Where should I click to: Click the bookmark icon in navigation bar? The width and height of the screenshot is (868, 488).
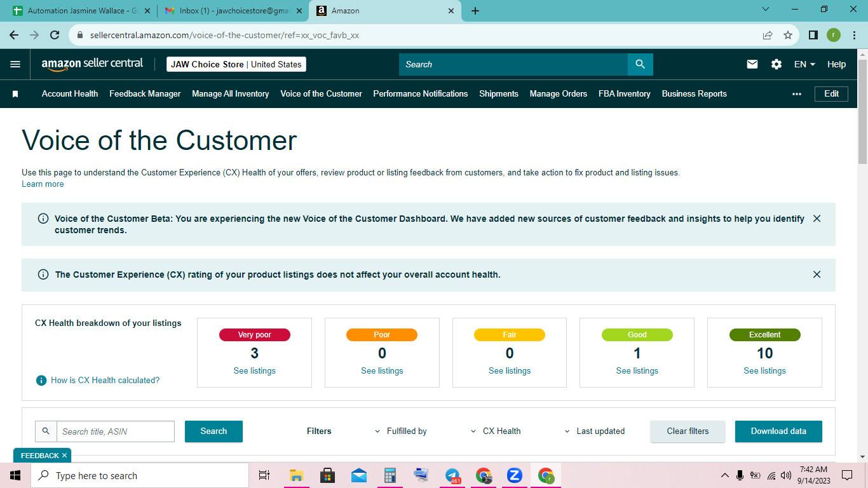click(15, 94)
